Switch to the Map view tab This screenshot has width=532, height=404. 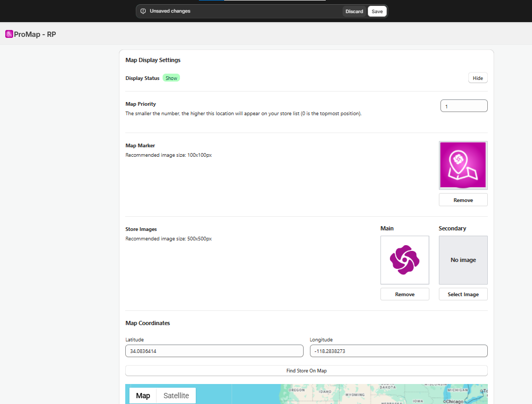pyautogui.click(x=143, y=396)
